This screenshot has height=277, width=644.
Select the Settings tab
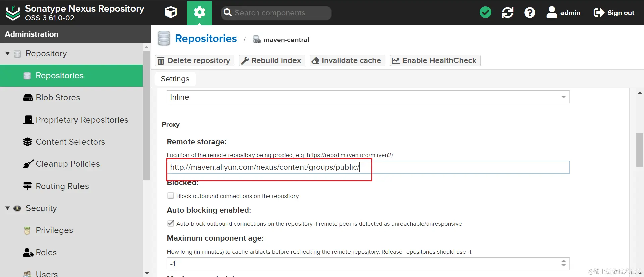175,79
